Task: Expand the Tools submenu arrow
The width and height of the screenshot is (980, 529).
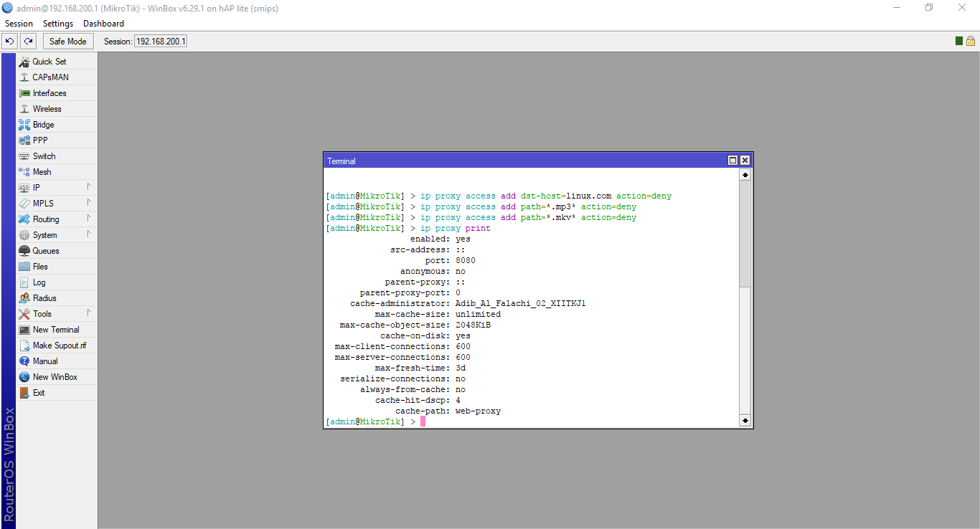Action: (89, 313)
